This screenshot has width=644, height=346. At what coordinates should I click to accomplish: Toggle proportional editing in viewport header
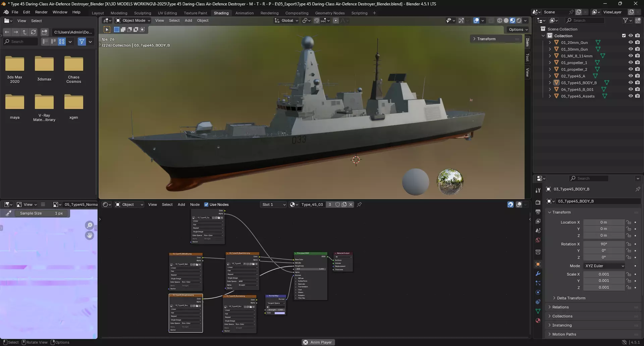(x=336, y=20)
